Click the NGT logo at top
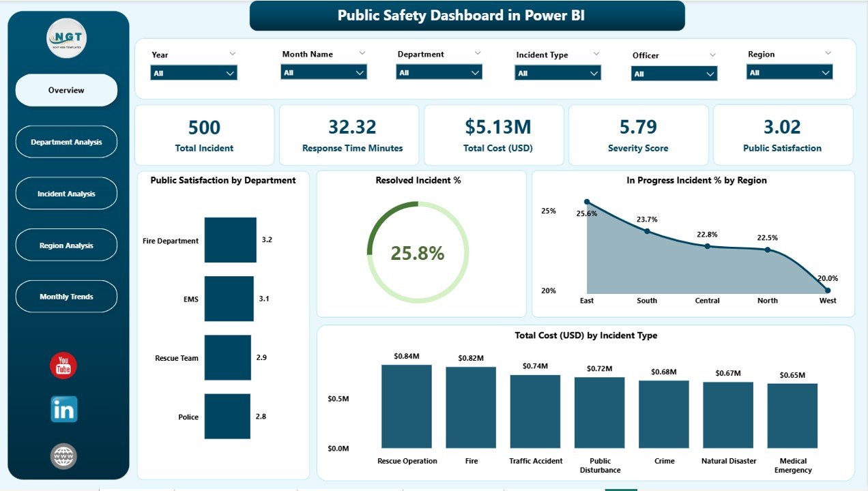The image size is (868, 491). [66, 38]
